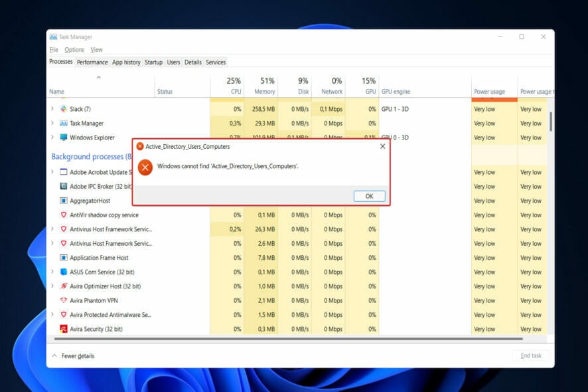Expand the Task Manager process row
This screenshot has width=588, height=392.
tap(52, 123)
